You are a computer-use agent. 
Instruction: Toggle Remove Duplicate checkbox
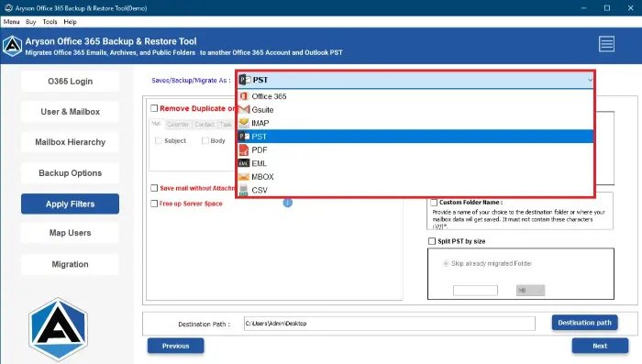(154, 108)
